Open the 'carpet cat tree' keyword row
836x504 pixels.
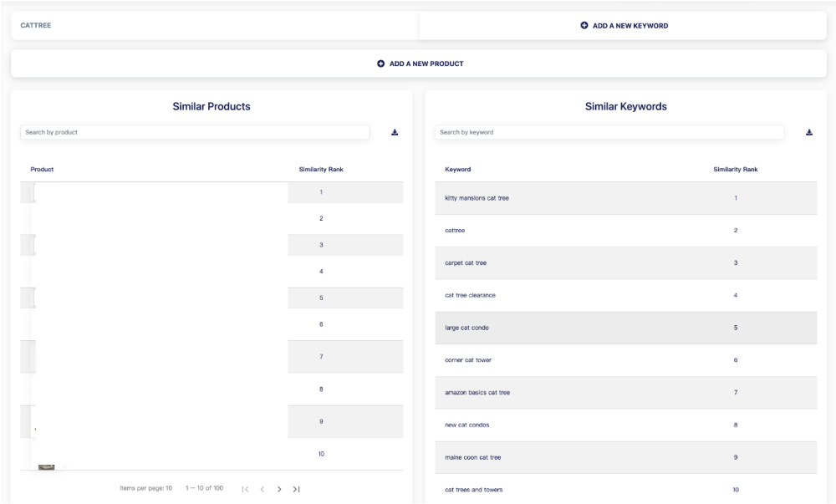pyautogui.click(x=466, y=263)
